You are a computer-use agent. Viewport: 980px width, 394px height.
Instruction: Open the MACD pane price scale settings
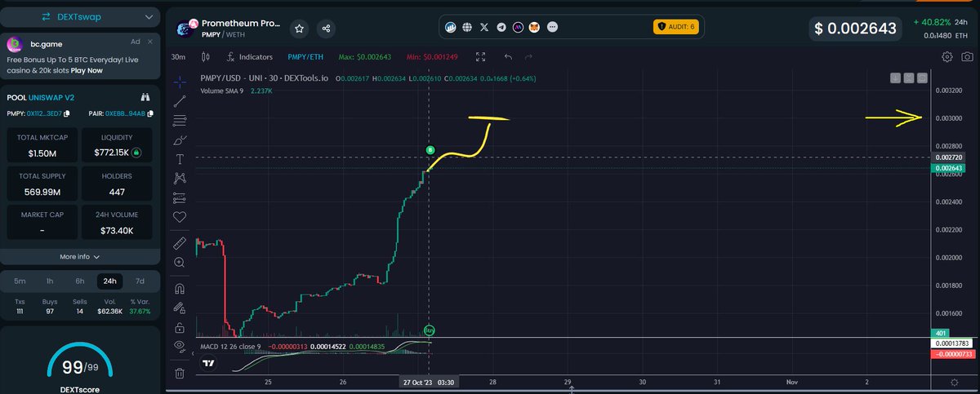955,383
